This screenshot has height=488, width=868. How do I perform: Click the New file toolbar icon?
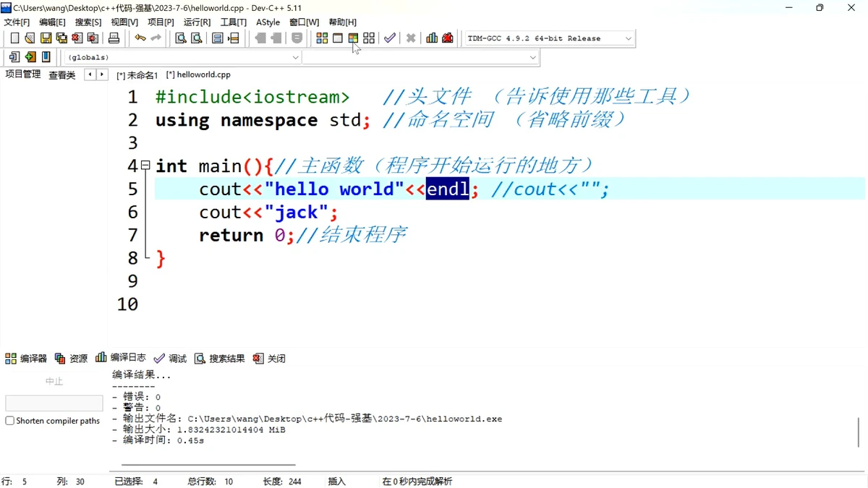coord(14,38)
